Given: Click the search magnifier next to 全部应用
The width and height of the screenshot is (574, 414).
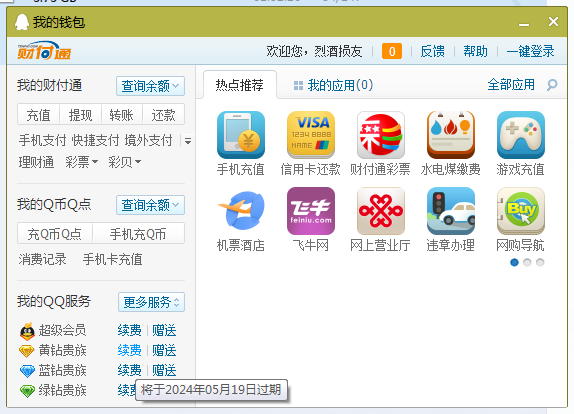Looking at the screenshot, I should (552, 85).
